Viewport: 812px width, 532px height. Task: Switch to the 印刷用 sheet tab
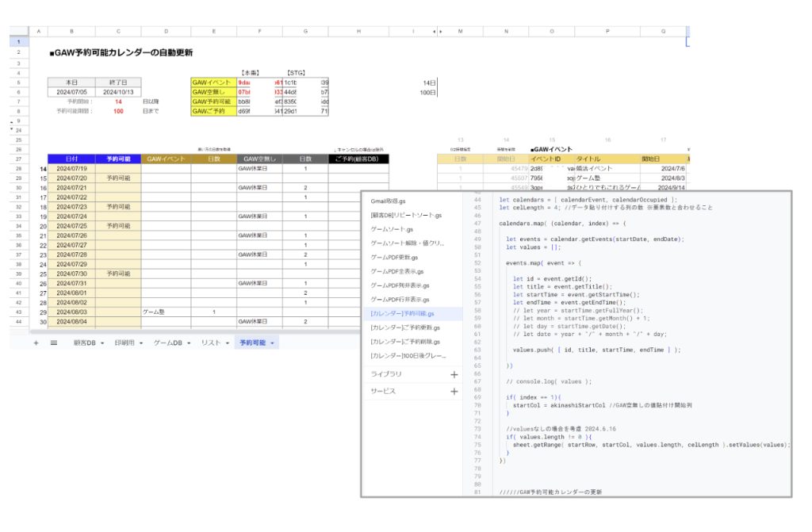coord(125,343)
